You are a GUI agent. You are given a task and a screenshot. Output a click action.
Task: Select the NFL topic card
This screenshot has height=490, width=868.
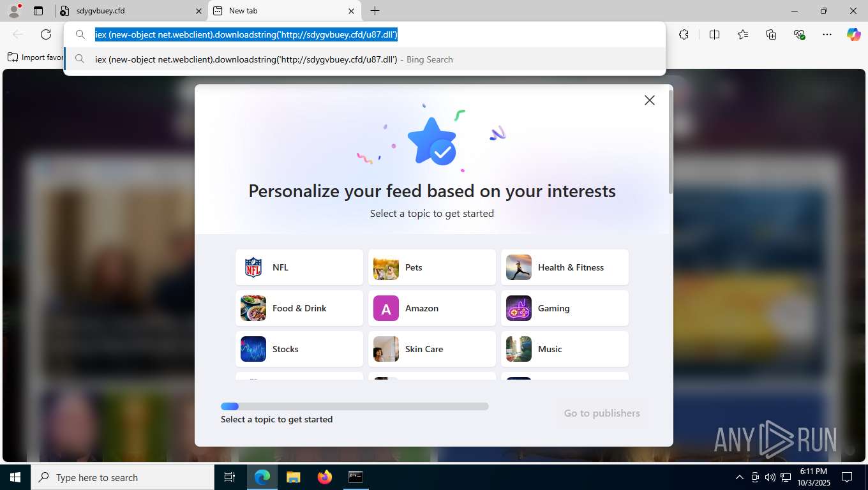[299, 267]
